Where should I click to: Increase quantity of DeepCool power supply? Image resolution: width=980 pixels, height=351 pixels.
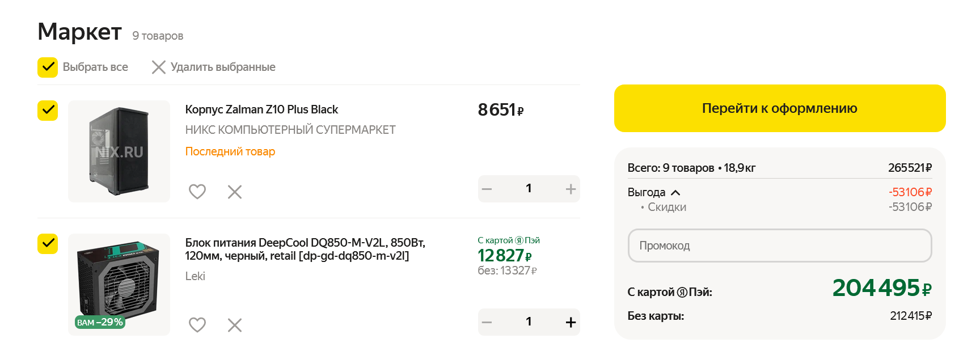click(x=571, y=323)
